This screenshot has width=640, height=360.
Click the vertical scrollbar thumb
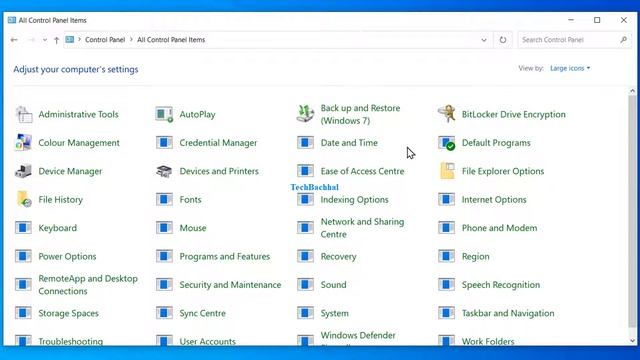click(632, 211)
